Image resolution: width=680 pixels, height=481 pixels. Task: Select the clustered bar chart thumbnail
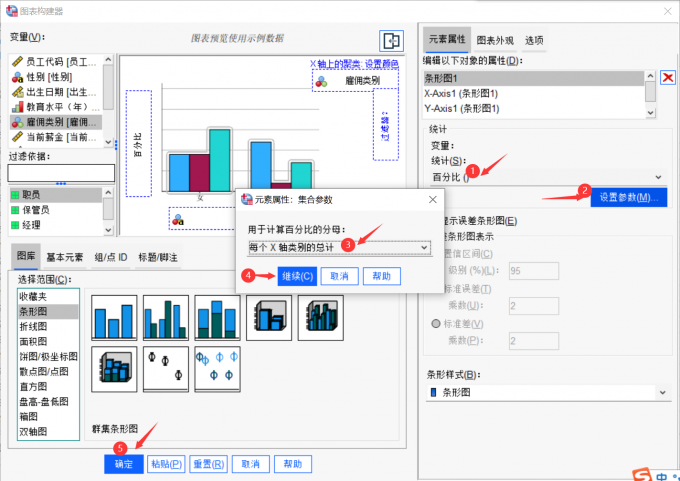tap(166, 317)
